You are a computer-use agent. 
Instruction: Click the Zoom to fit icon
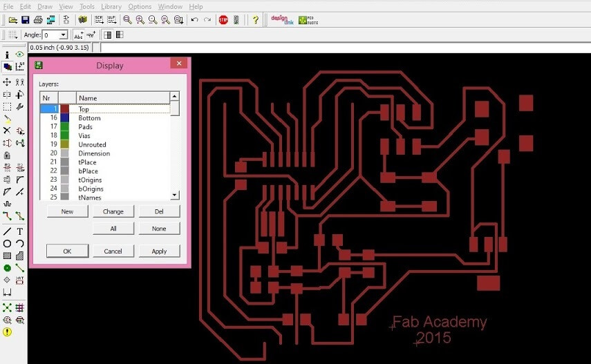click(127, 20)
